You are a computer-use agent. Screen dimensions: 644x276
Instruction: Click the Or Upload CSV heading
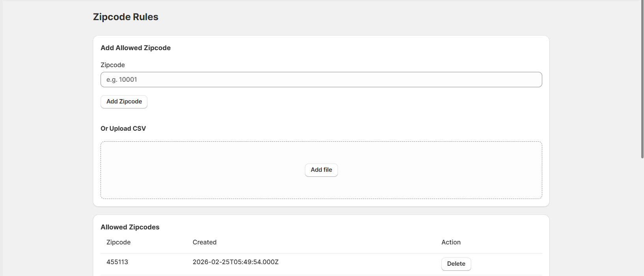coord(123,129)
